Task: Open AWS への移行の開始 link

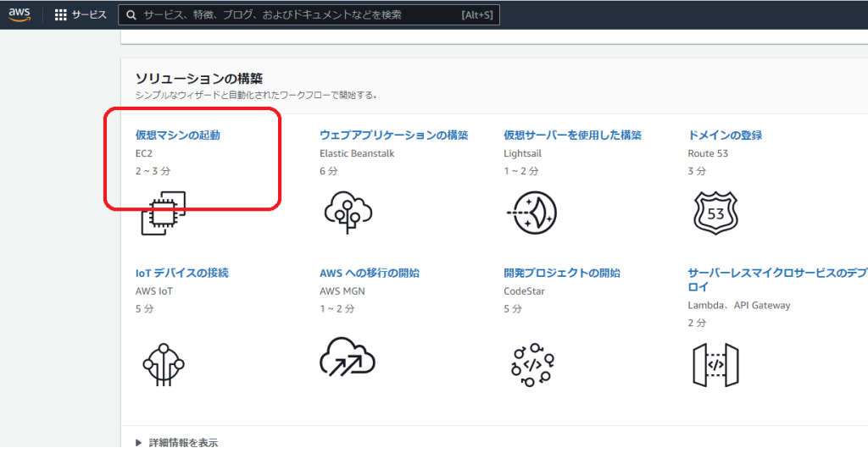Action: coord(369,273)
